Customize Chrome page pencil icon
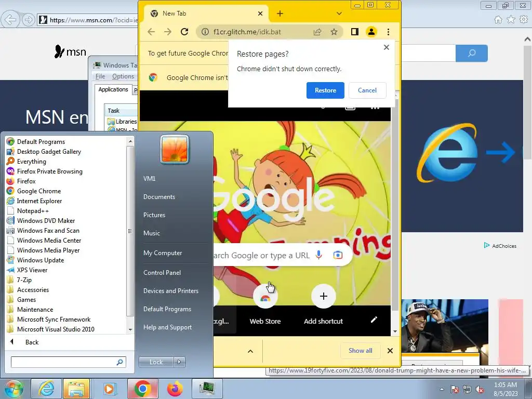The height and width of the screenshot is (399, 532). (x=374, y=320)
